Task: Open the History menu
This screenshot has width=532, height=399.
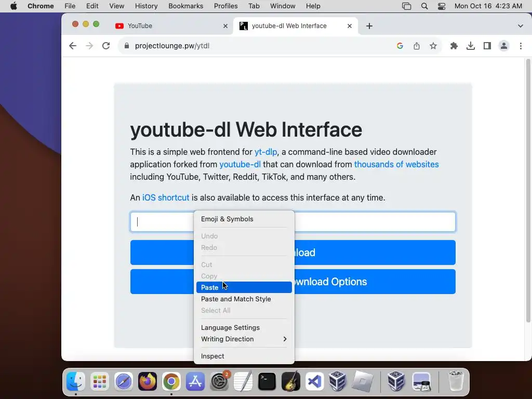Action: click(146, 6)
